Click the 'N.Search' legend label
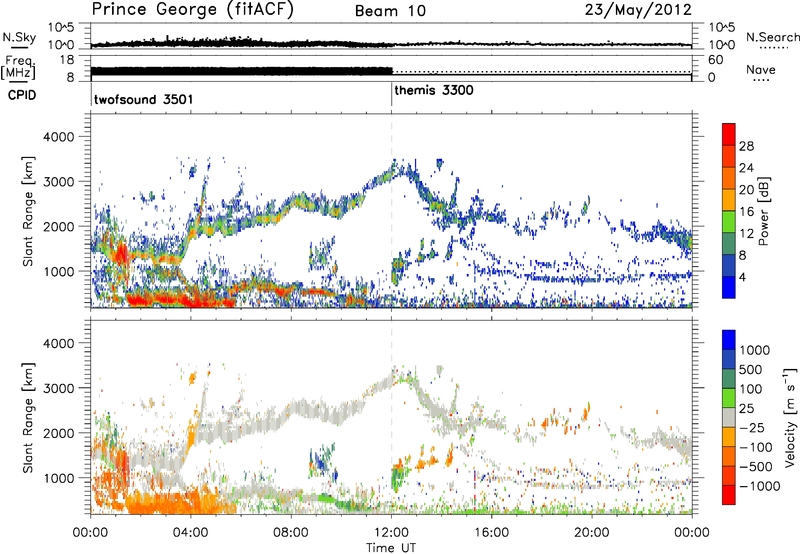This screenshot has height=554, width=800. click(x=772, y=37)
